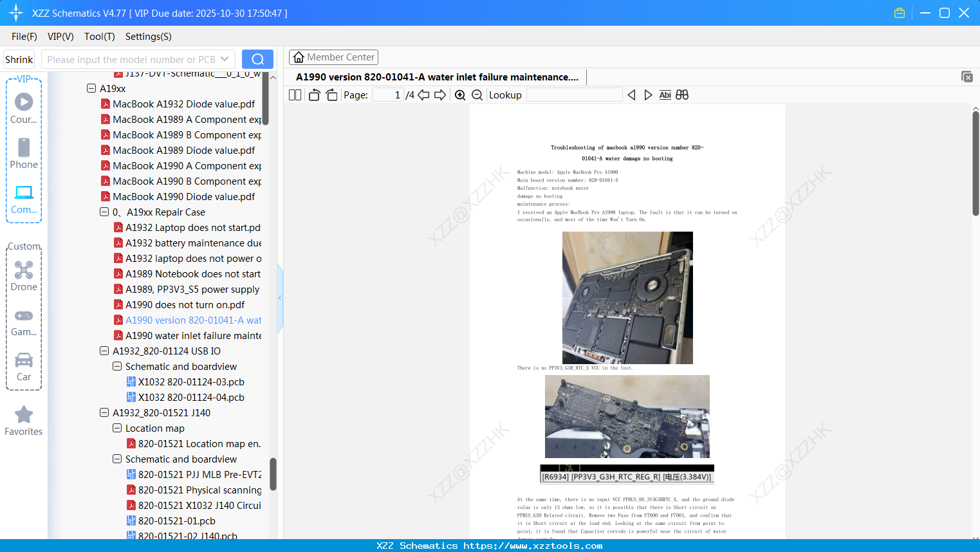Click the file tree lower scrollbar thumb
The width and height of the screenshot is (980, 552).
click(273, 474)
